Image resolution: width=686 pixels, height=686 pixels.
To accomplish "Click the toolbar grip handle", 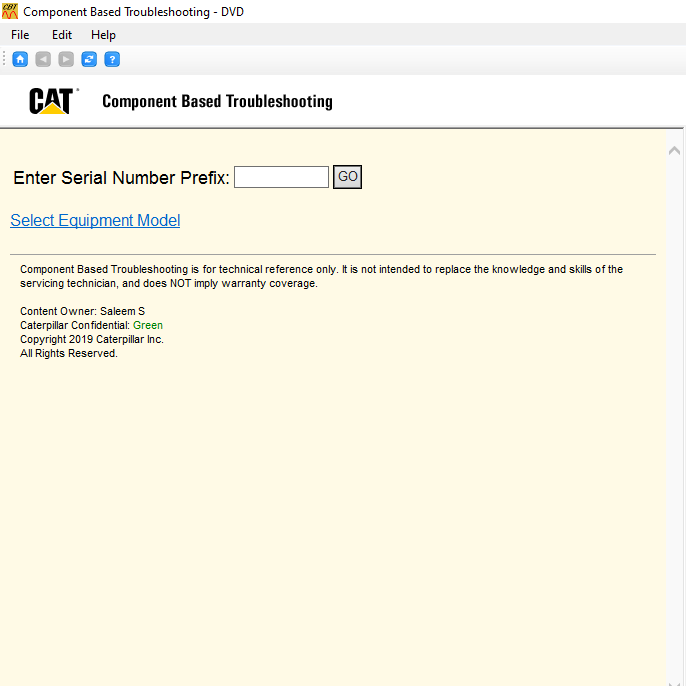I will tap(4, 59).
